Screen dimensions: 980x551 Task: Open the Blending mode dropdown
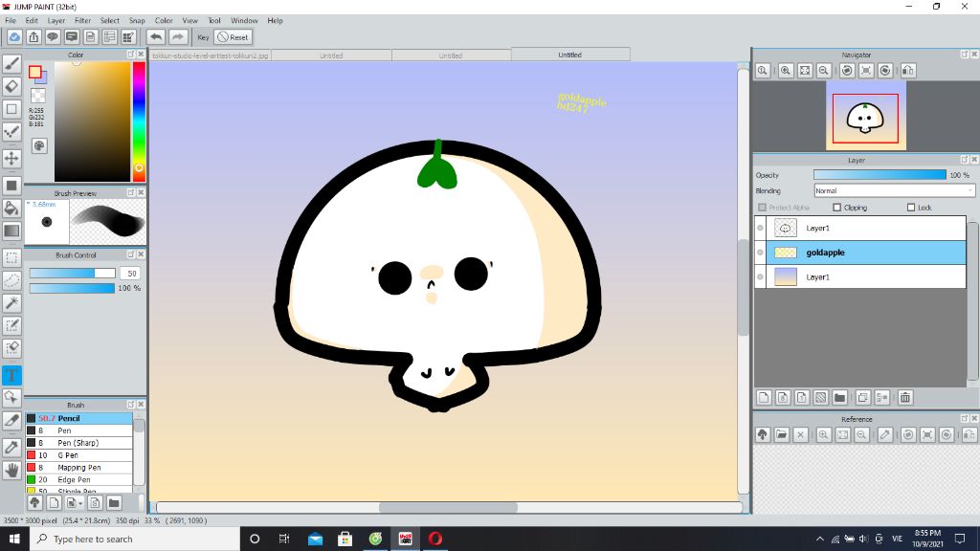895,190
